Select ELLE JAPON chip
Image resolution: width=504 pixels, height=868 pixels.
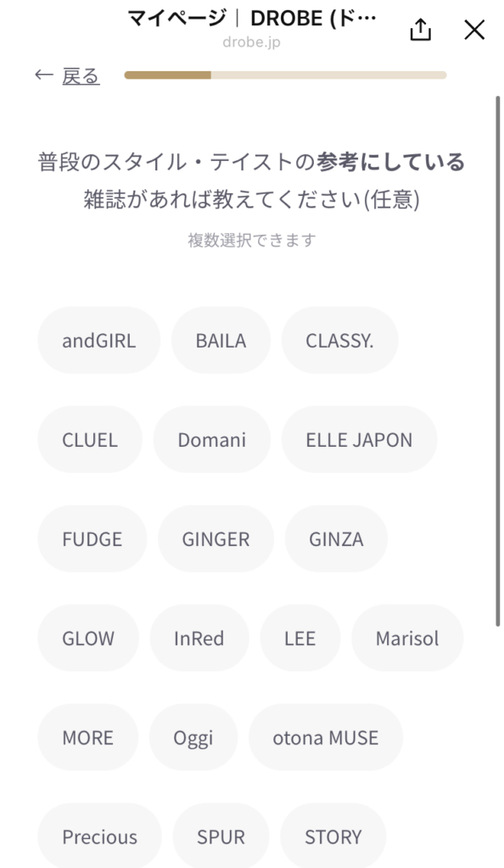point(359,440)
